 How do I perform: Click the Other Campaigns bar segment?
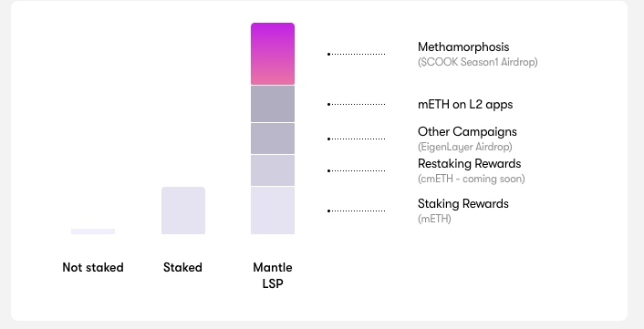click(x=273, y=139)
